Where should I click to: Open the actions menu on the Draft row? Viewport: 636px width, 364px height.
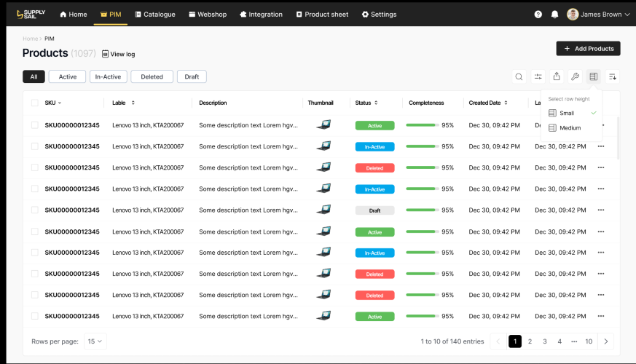[601, 210]
